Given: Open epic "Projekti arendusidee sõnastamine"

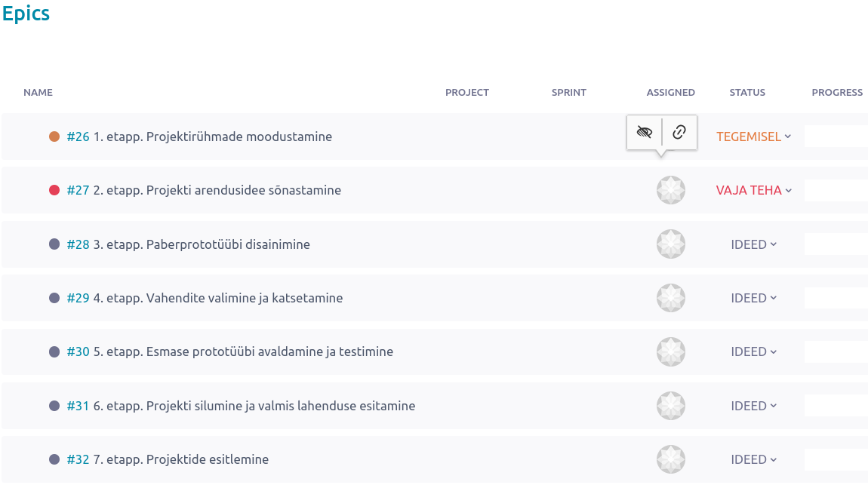Looking at the screenshot, I should point(217,190).
